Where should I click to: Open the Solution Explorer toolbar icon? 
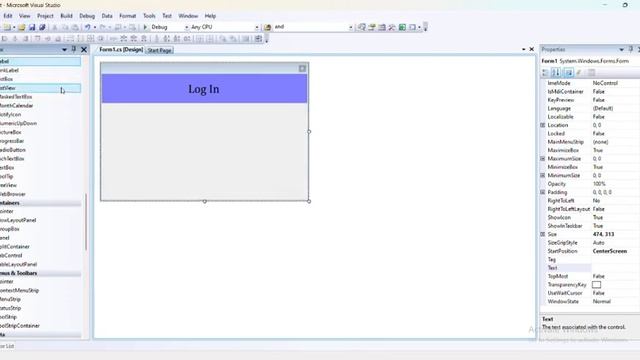[362, 27]
